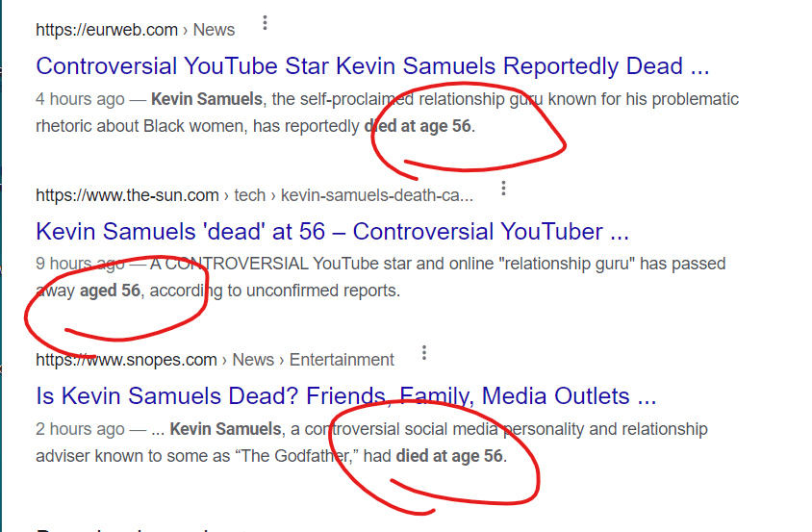The image size is (812, 532).
Task: Click 'died at age 56' in eurweb snippet
Action: pyautogui.click(x=419, y=126)
